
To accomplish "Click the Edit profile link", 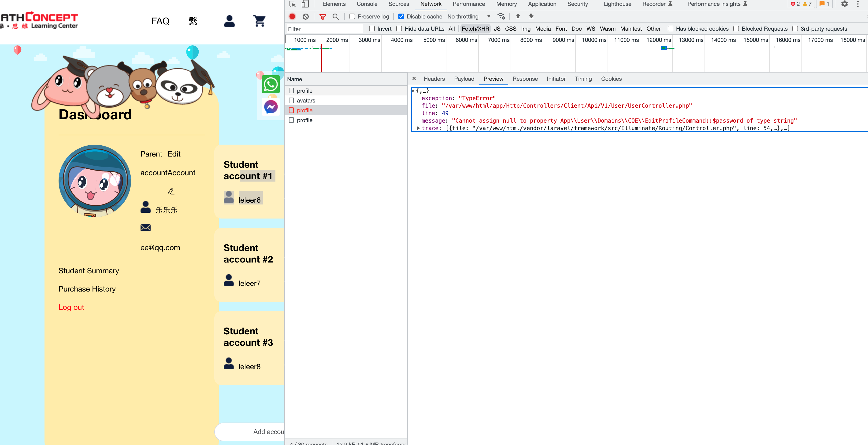I will click(174, 154).
